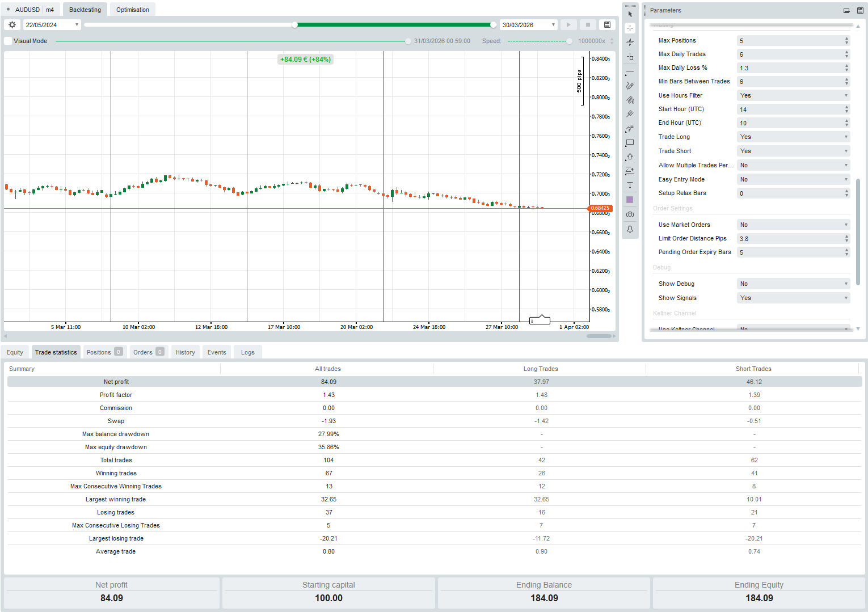The image size is (868, 612).
Task: Pick the trend line drawing tool
Action: tap(630, 71)
